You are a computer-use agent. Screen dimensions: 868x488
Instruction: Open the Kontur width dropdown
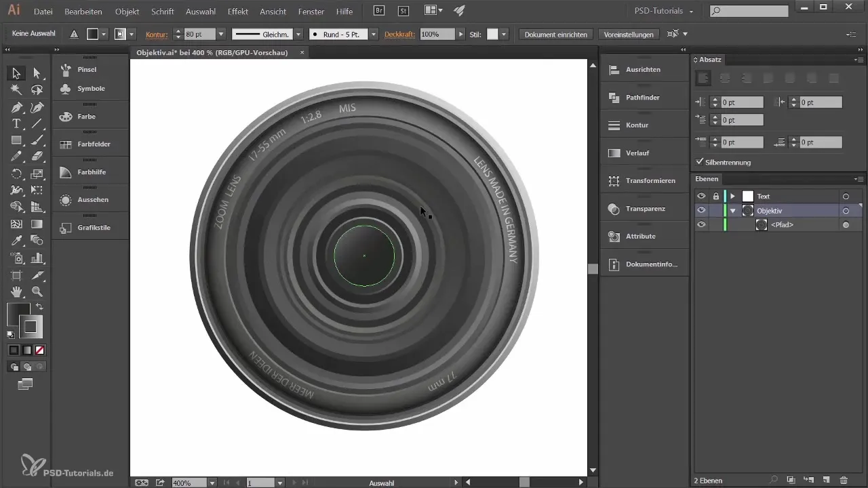(221, 34)
